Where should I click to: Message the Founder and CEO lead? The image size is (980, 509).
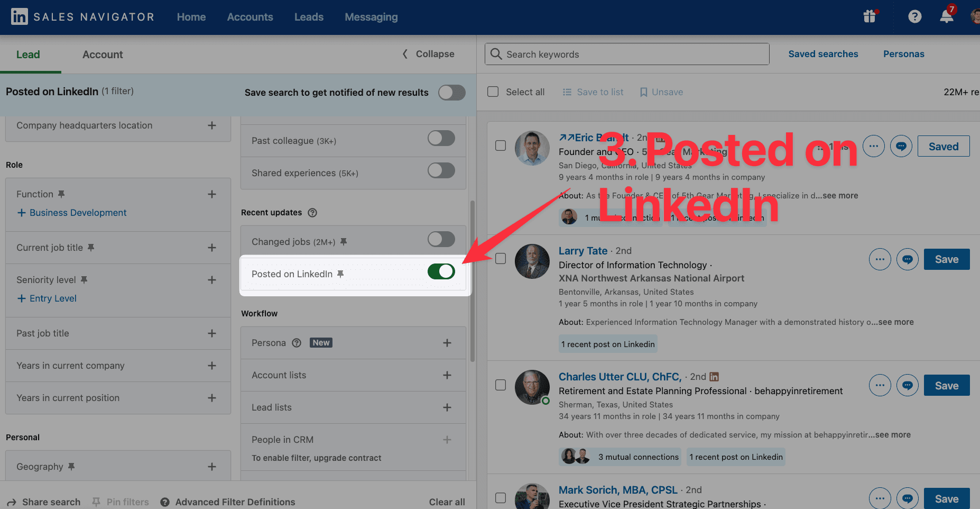click(x=901, y=146)
